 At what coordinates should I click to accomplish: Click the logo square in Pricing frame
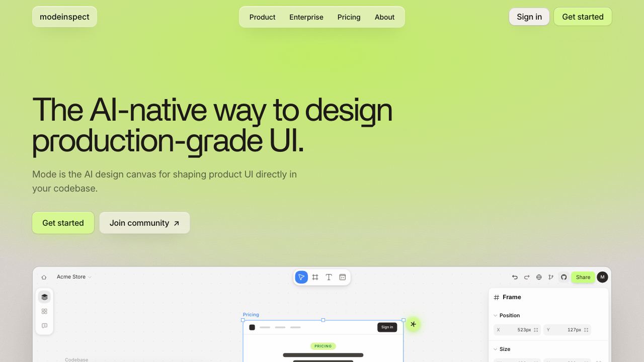[252, 327]
